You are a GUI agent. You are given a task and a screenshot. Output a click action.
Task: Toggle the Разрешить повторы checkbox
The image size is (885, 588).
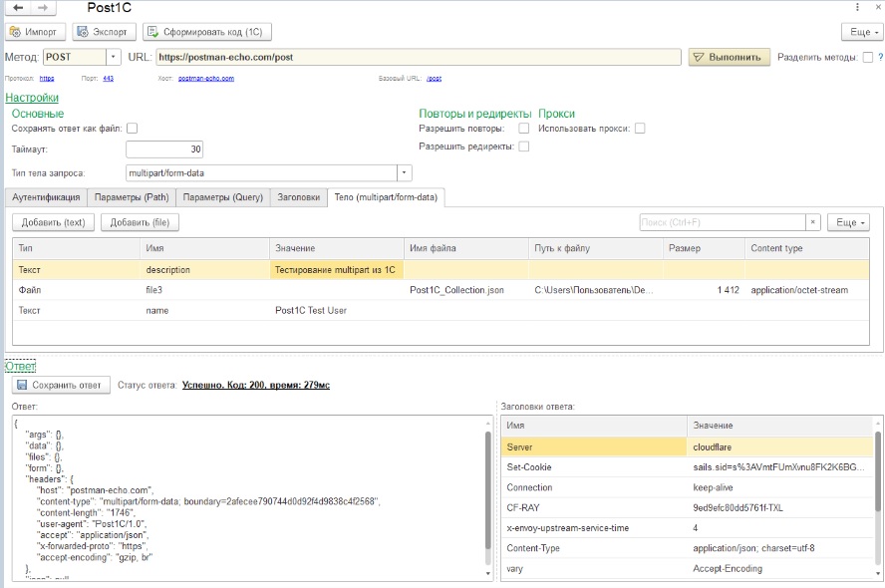tap(523, 129)
